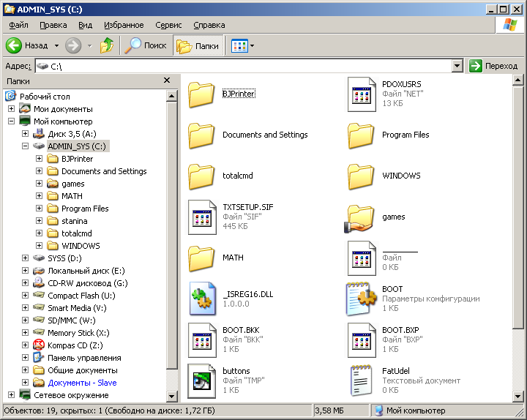Viewport: 527px width, 420px height.
Task: Open the Справка menu
Action: 209,25
